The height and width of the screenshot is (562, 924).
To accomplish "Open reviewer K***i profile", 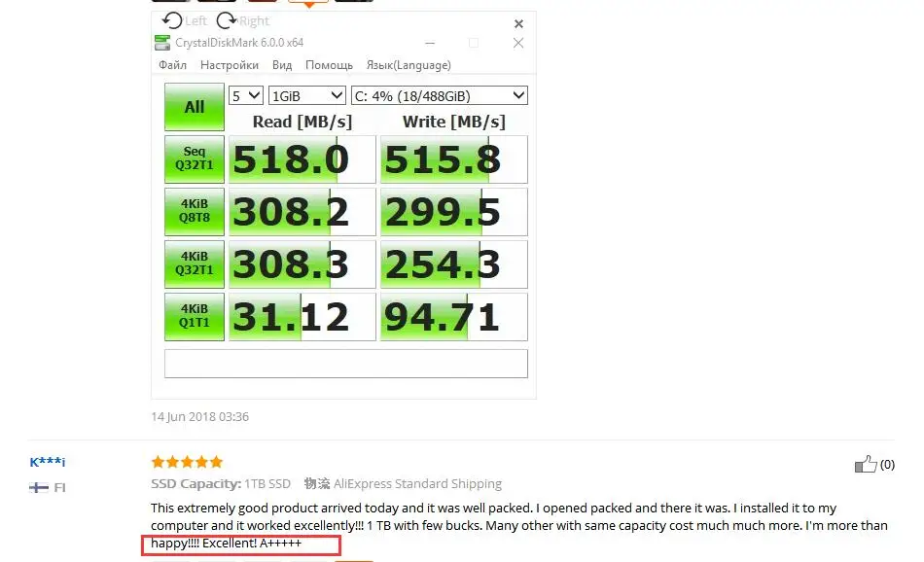I will pos(47,462).
